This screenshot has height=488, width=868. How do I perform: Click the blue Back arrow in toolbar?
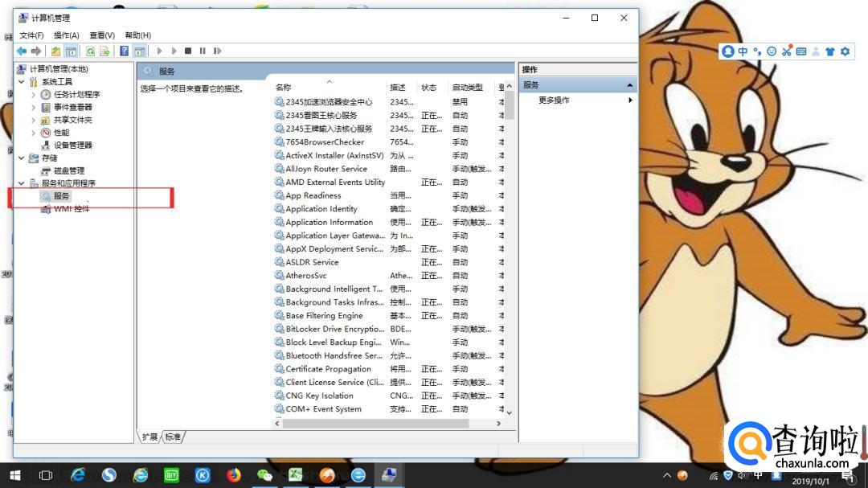click(x=22, y=51)
